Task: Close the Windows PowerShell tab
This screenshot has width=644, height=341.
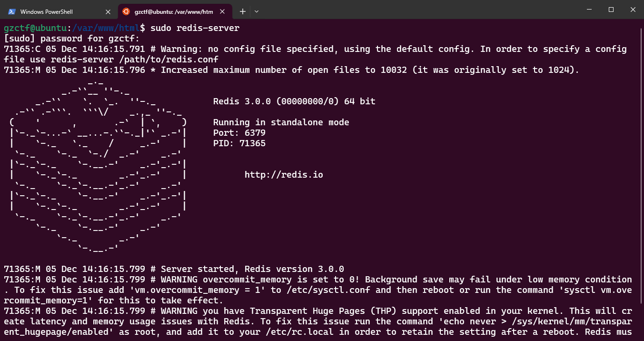Action: [x=108, y=11]
